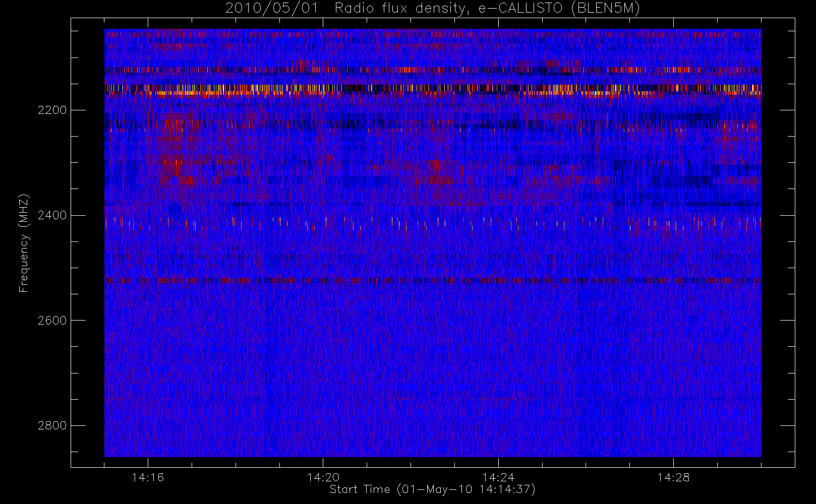Click the 'Frequency (MHZ)' axis label

tap(24, 243)
